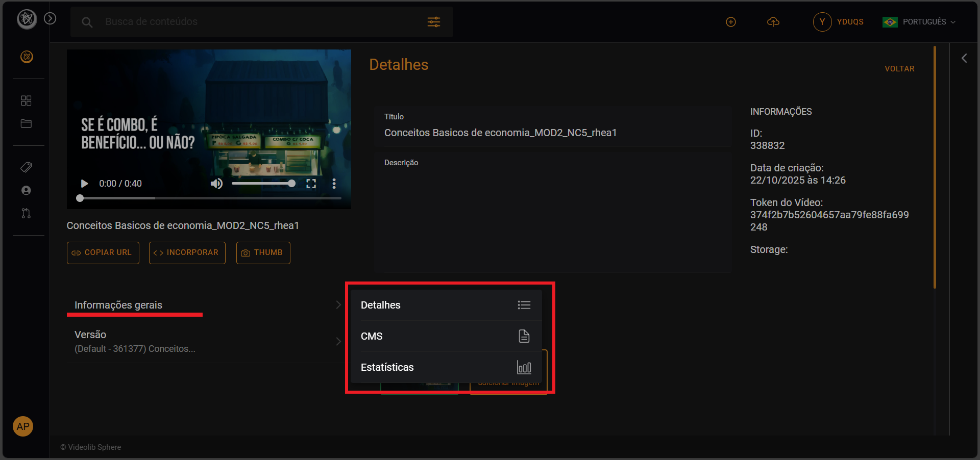Image resolution: width=980 pixels, height=460 pixels.
Task: Open the users section in sidebar
Action: [x=26, y=190]
